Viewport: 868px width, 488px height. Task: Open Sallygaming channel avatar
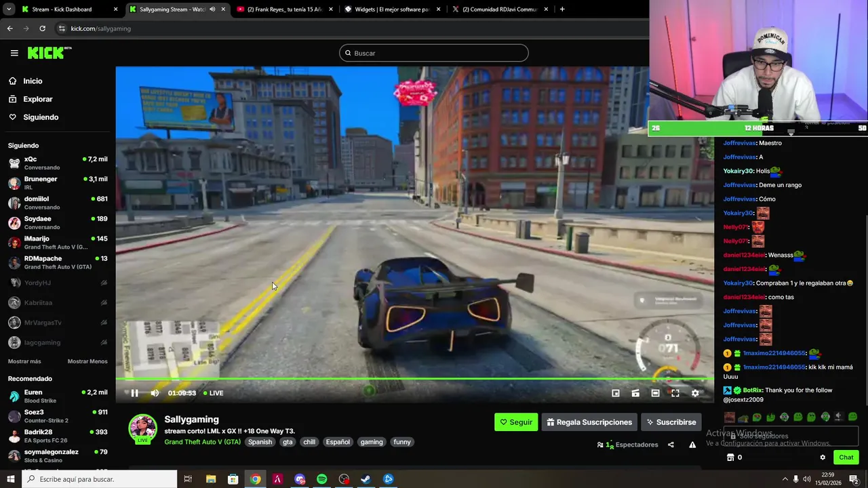click(x=142, y=428)
